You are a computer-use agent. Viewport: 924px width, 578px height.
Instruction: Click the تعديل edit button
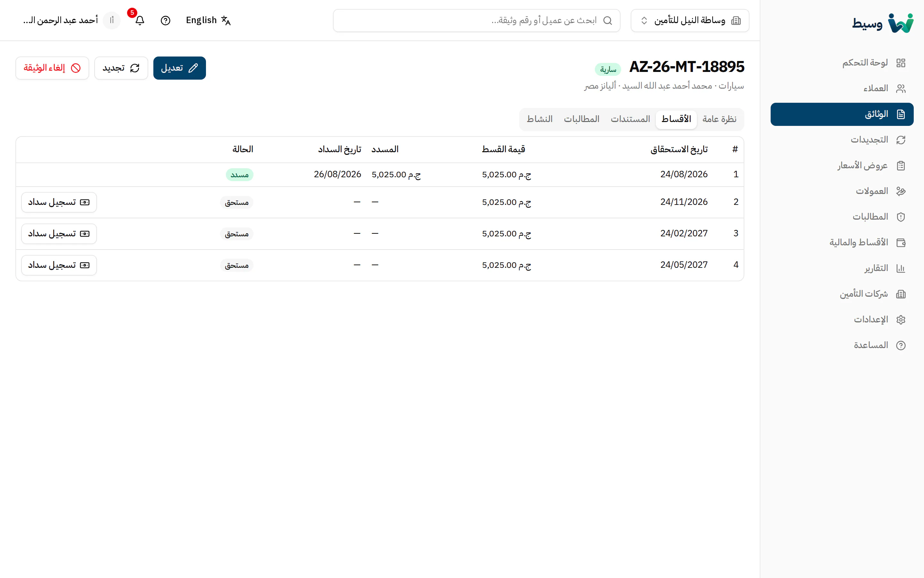coord(179,68)
